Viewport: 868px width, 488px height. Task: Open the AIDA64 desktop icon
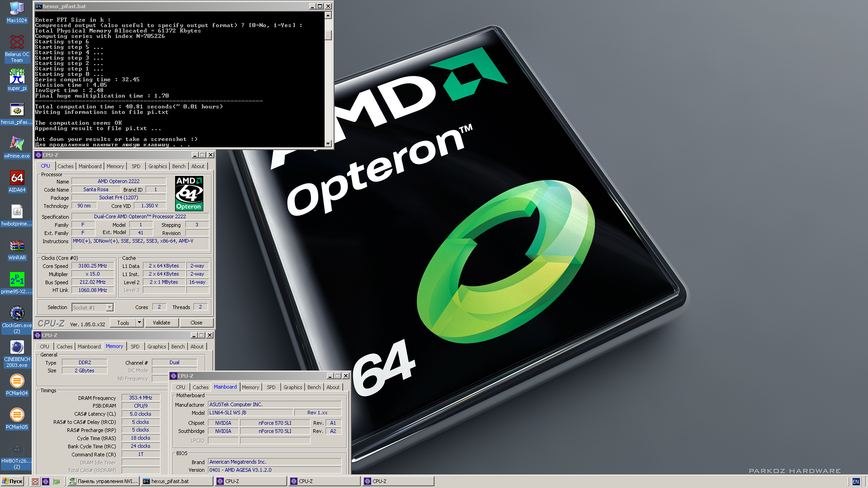(17, 181)
